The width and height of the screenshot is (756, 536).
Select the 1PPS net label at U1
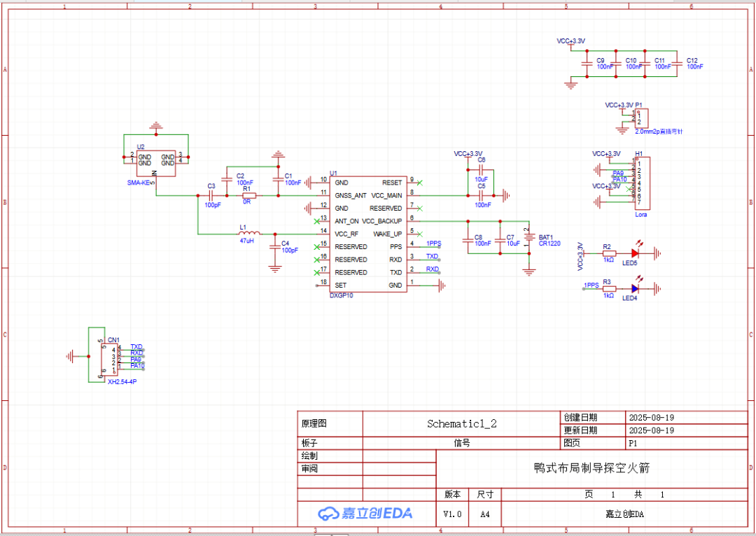pyautogui.click(x=434, y=244)
